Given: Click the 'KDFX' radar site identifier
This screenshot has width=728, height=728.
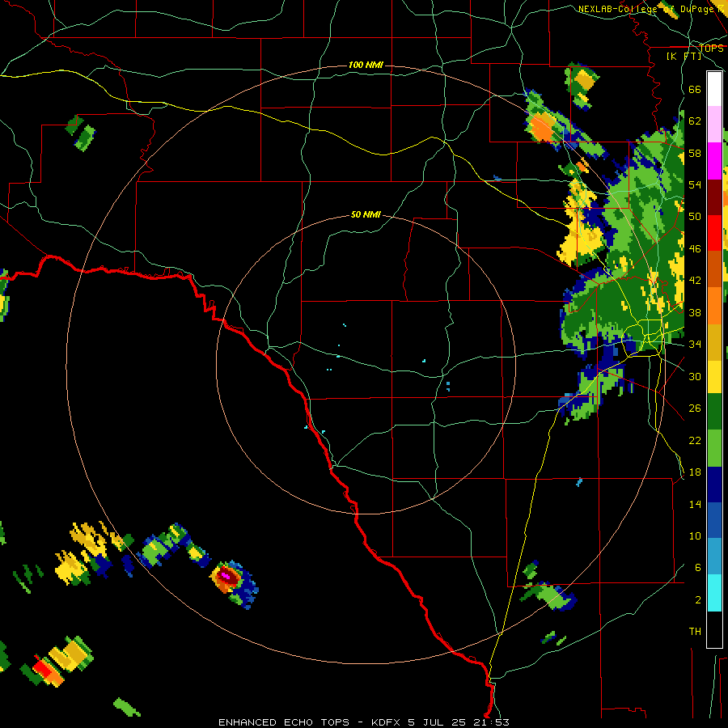Looking at the screenshot, I should pyautogui.click(x=387, y=722).
